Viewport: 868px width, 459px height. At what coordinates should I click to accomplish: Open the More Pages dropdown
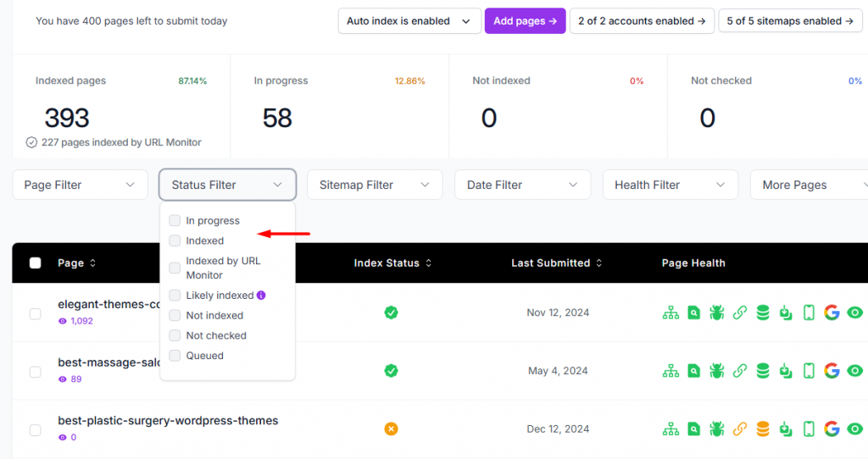pyautogui.click(x=810, y=185)
